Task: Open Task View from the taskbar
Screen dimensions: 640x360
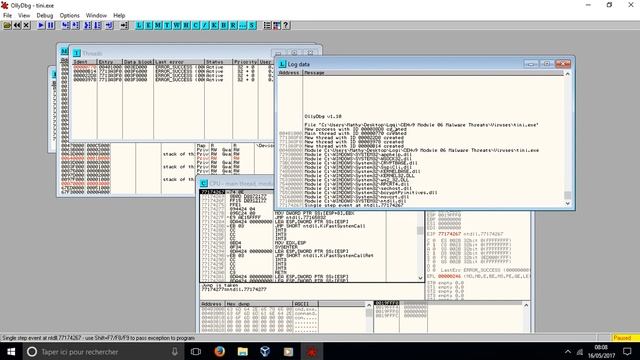Action: coord(196,351)
